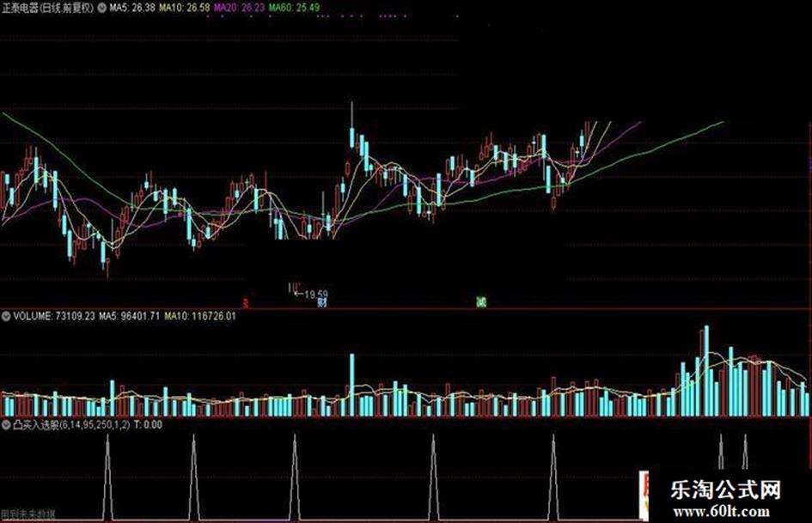This screenshot has height=523, width=812.
Task: Click the 用到未来数据 warning text
Action: point(28,514)
